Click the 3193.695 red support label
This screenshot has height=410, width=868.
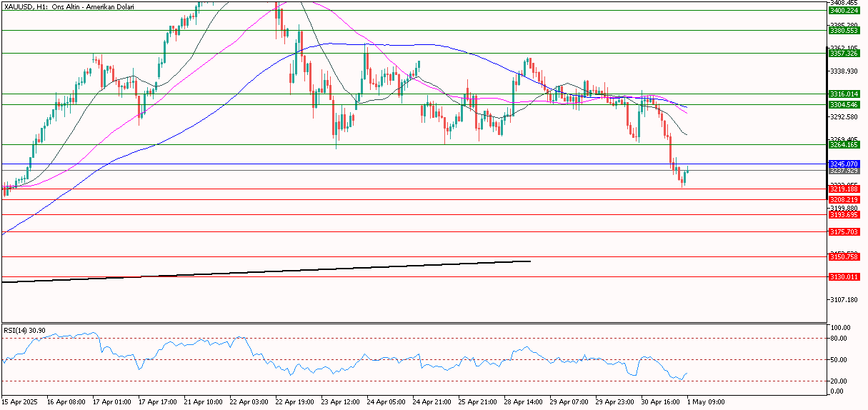click(843, 214)
